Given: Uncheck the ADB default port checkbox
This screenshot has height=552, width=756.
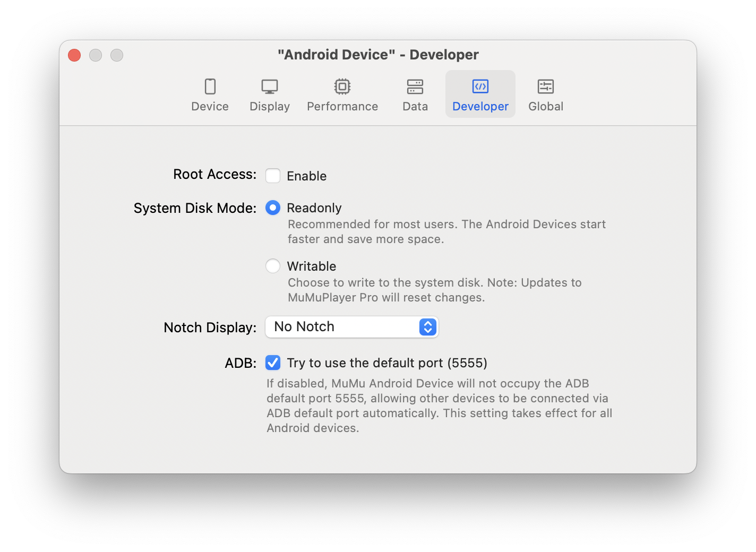Looking at the screenshot, I should click(273, 363).
